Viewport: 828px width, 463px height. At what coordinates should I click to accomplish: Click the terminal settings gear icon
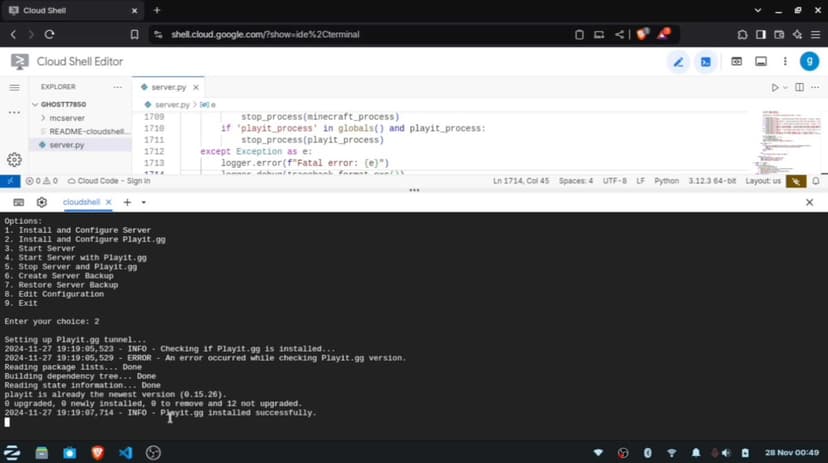click(x=42, y=202)
